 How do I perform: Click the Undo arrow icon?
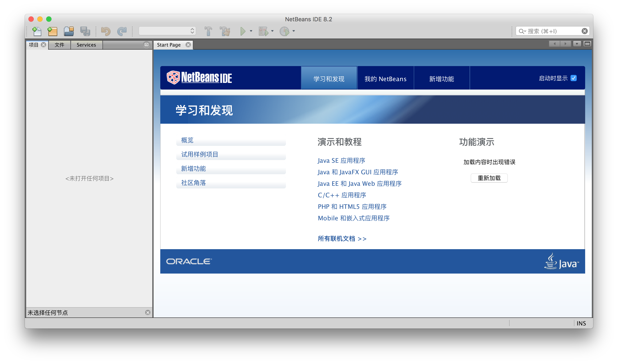pos(106,31)
